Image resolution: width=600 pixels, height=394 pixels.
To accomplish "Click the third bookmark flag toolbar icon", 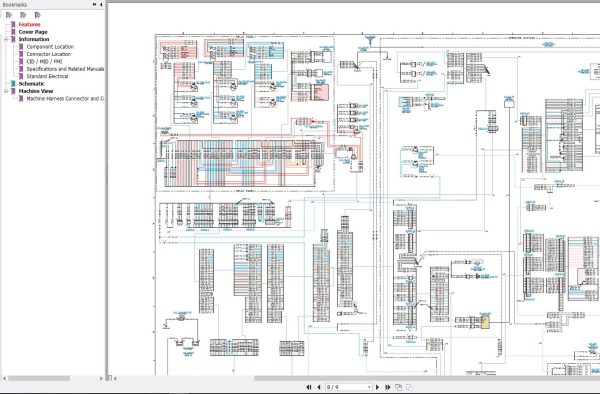I will (x=37, y=15).
